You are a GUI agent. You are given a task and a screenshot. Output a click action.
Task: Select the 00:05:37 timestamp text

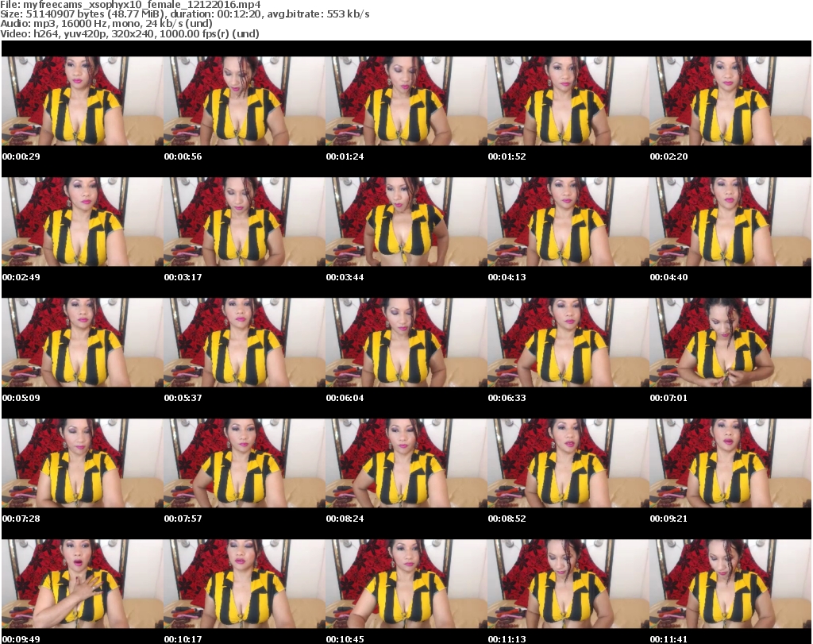coord(183,398)
